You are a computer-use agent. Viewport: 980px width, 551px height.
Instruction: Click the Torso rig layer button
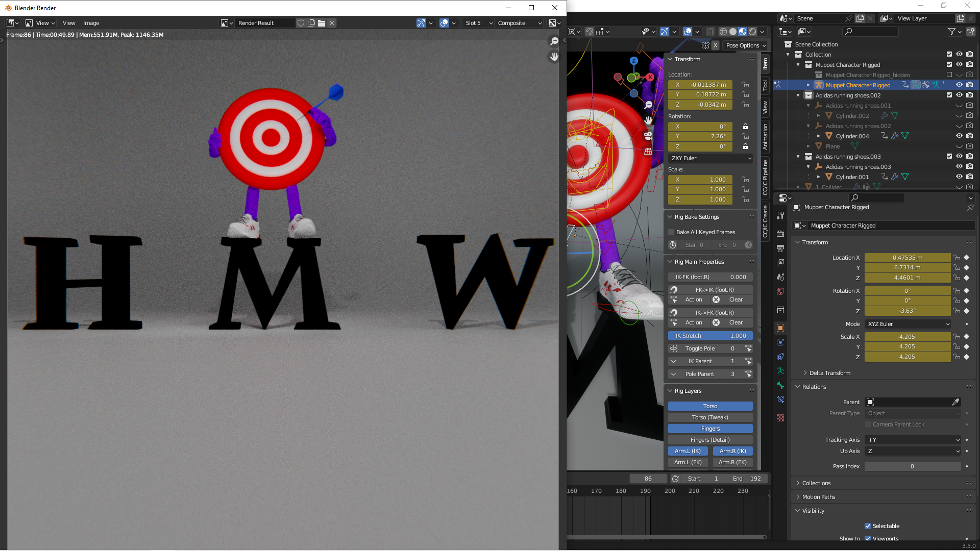710,406
